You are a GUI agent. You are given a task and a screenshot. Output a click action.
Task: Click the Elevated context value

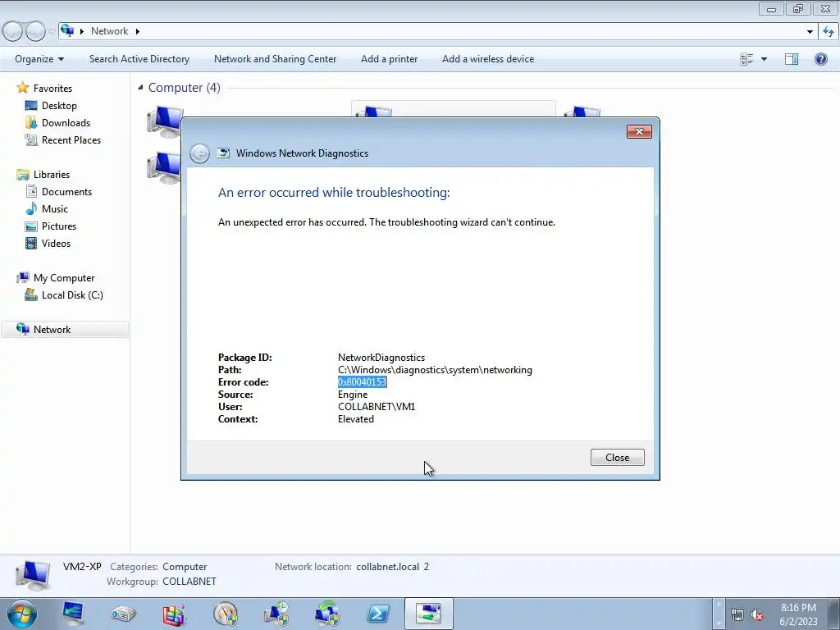356,419
